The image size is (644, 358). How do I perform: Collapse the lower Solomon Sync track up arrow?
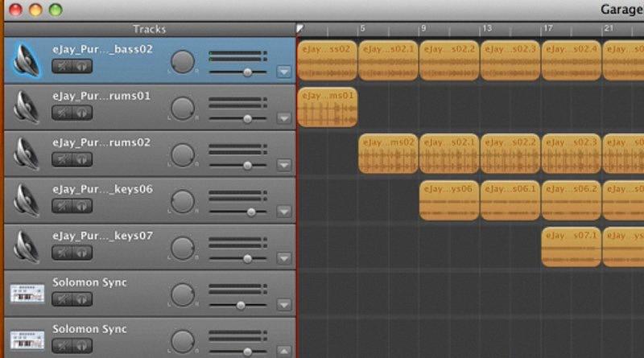coord(284,351)
